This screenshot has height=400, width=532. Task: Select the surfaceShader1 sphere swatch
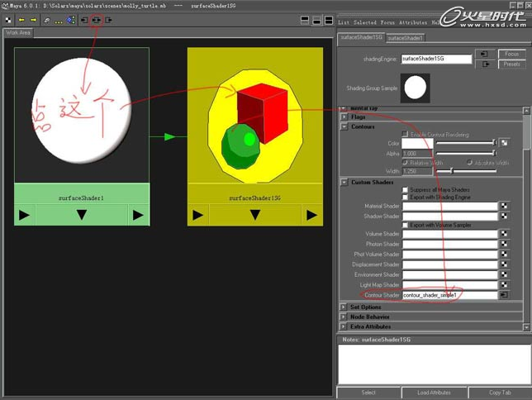82,115
